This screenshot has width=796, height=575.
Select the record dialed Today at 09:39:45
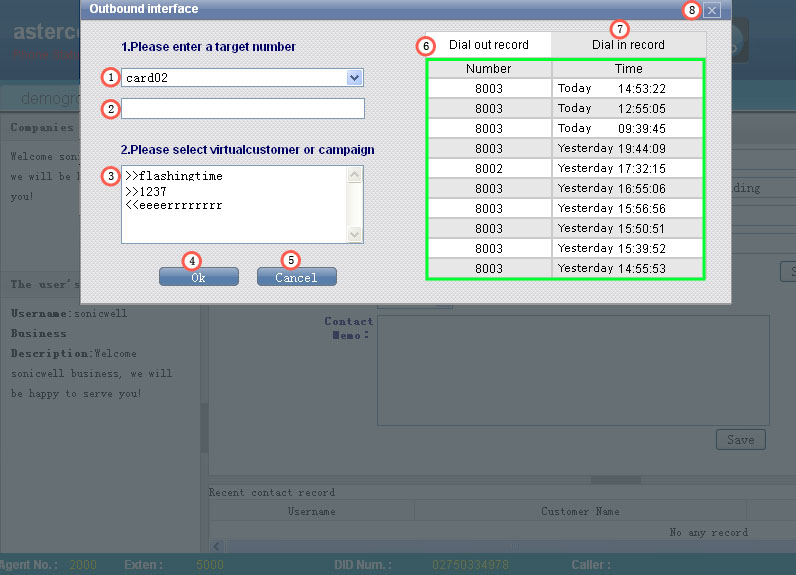[x=565, y=129]
